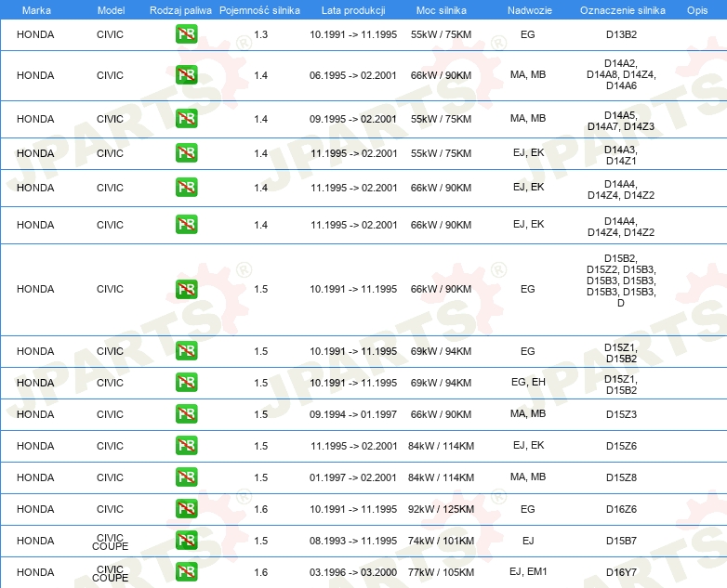Select engine code D15B7
The height and width of the screenshot is (588, 727).
point(621,541)
